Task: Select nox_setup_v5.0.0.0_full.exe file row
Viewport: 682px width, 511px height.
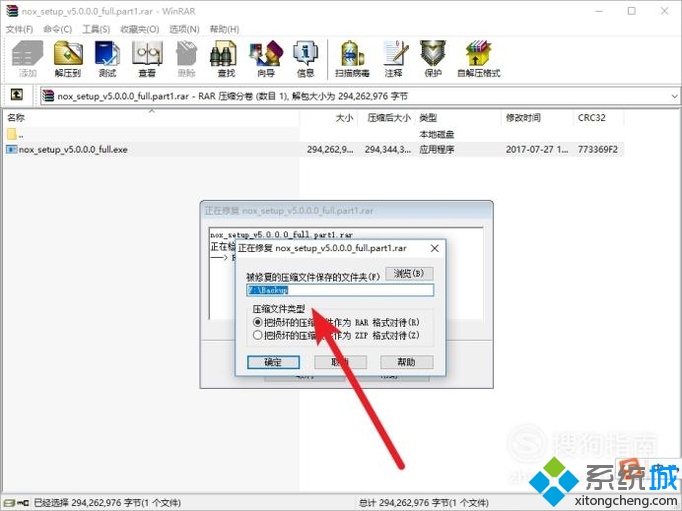Action: tap(314, 149)
